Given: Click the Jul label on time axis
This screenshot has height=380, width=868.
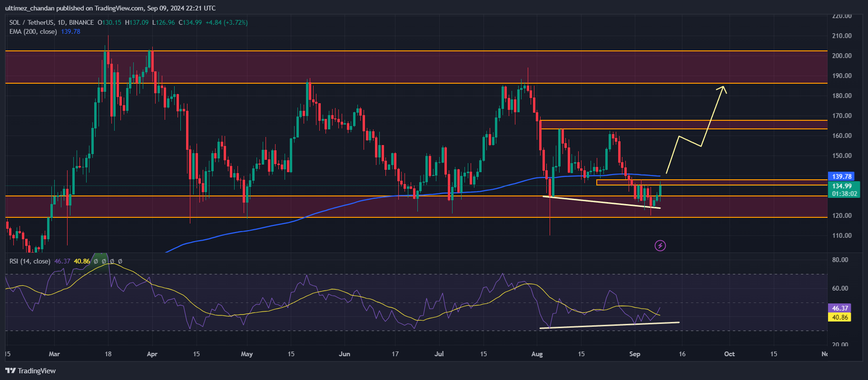Looking at the screenshot, I should (439, 354).
